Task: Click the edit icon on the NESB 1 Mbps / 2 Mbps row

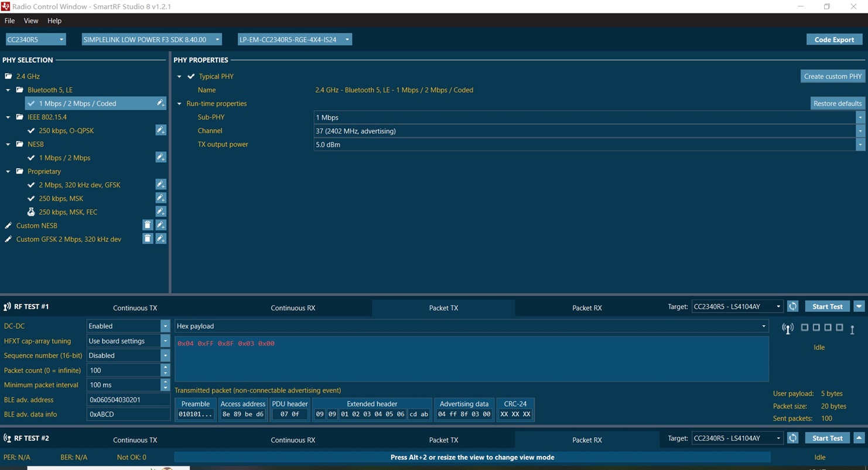Action: tap(160, 157)
